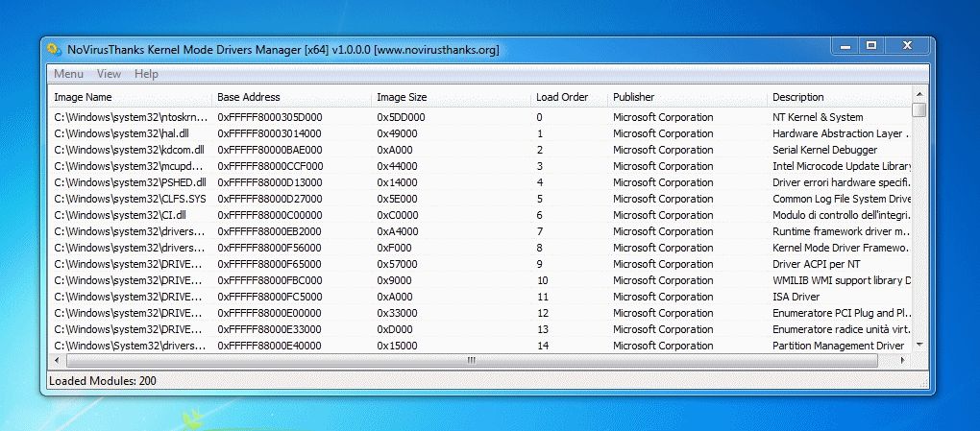Open the Help menu
Image resolution: width=980 pixels, height=431 pixels.
point(146,74)
